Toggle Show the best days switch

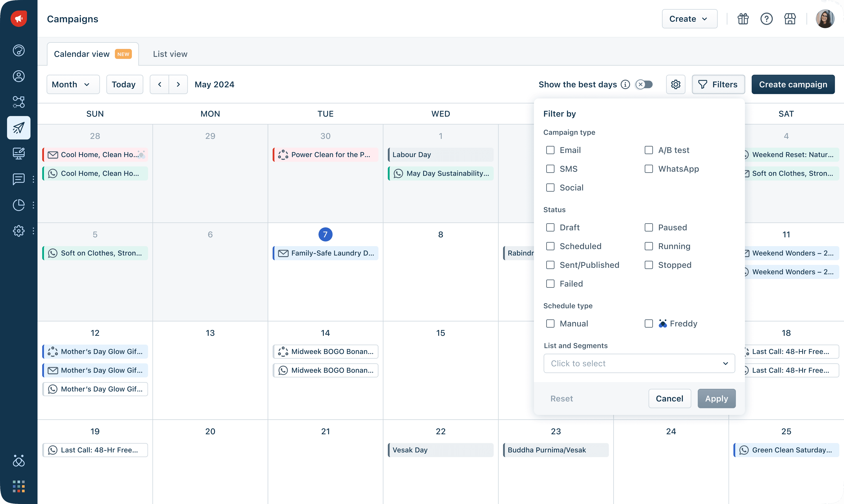click(x=644, y=85)
